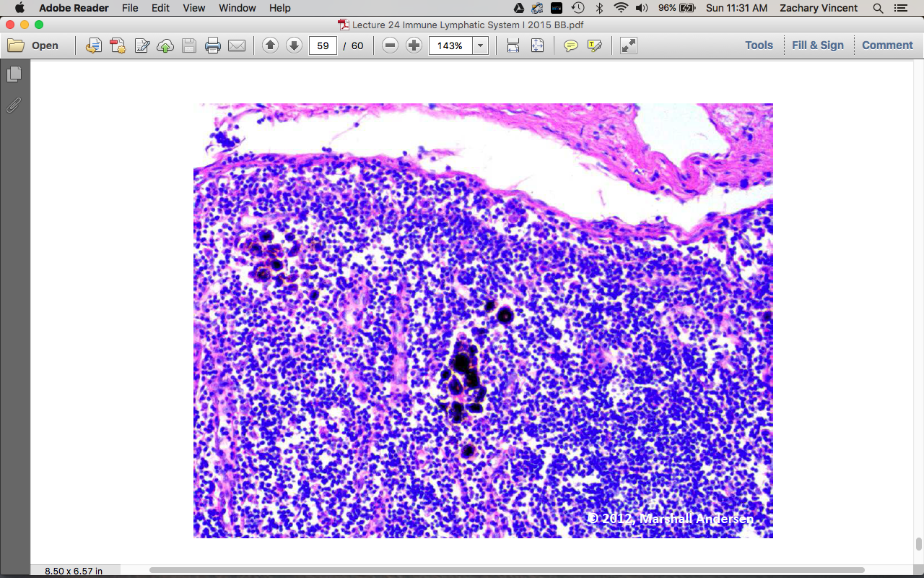Open the File menu
Screen dimensions: 924x578
pos(130,8)
